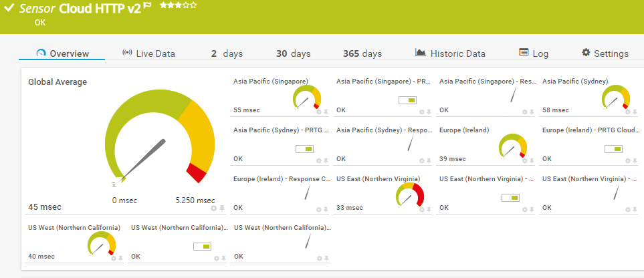
Task: Click the Europe (Ireland) 39 msec gauge
Action: [x=512, y=146]
